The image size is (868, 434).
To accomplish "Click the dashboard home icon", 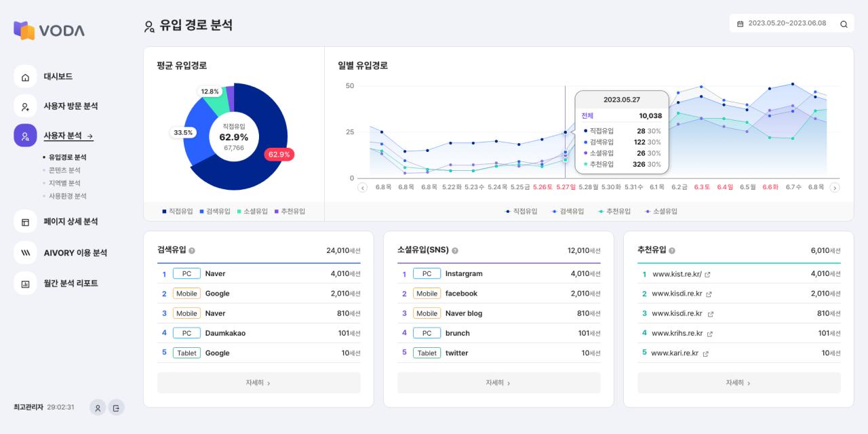I will [x=25, y=77].
